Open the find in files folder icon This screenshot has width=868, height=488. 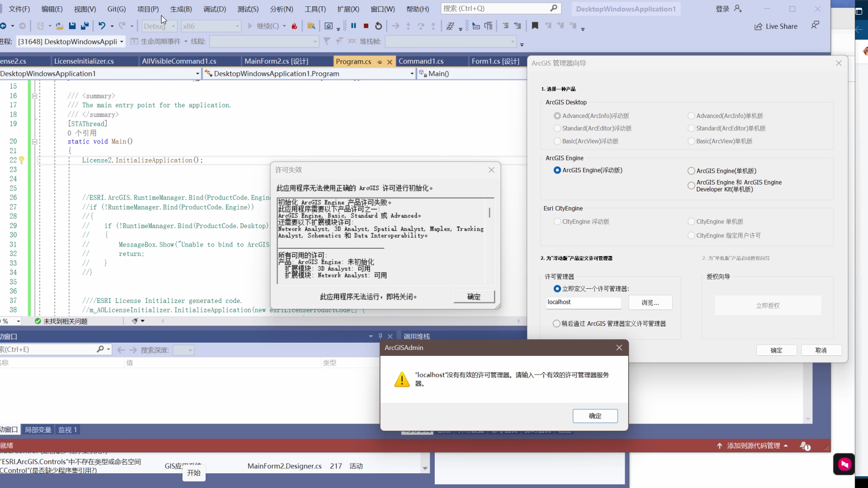[311, 26]
